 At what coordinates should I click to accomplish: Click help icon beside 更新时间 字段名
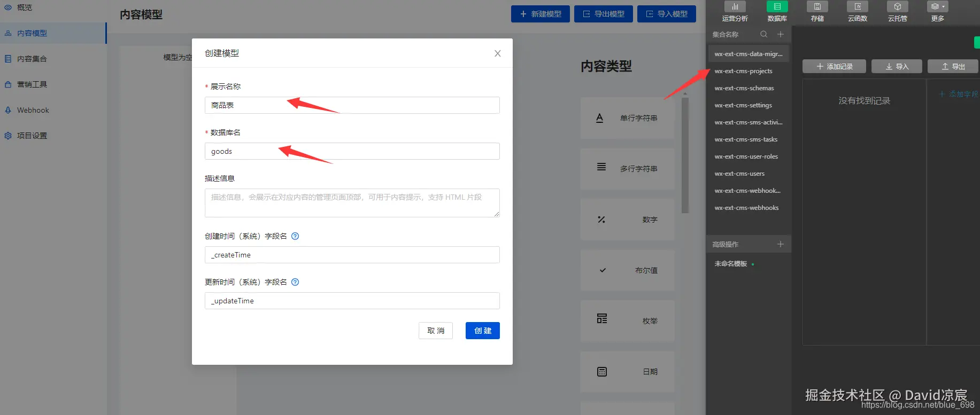[x=295, y=282]
